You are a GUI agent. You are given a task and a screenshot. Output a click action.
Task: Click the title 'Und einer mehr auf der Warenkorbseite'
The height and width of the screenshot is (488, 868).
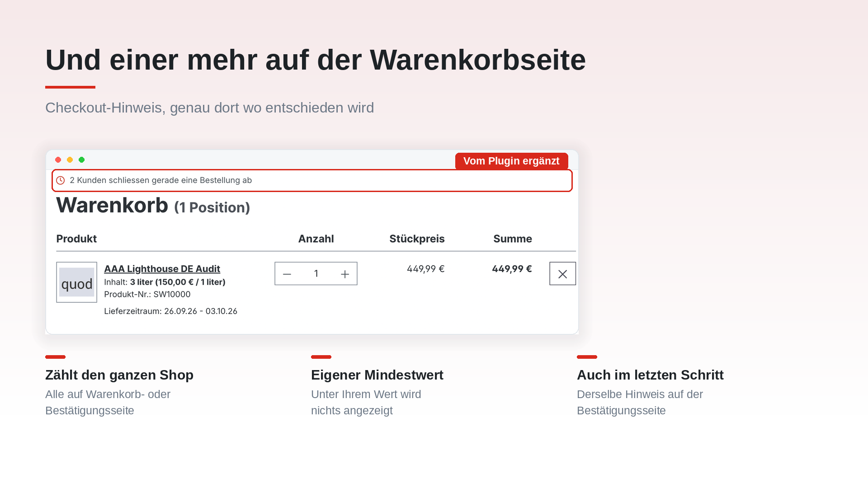click(316, 60)
